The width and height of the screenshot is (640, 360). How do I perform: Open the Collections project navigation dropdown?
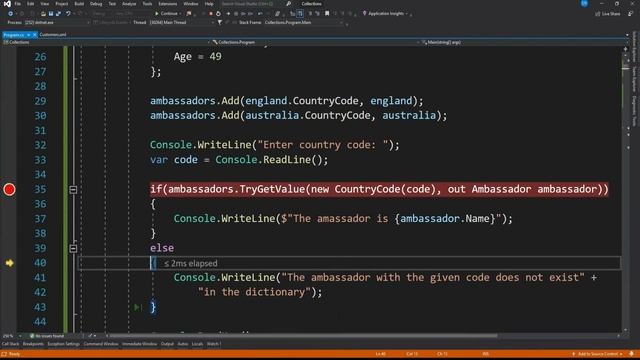pyautogui.click(x=107, y=42)
